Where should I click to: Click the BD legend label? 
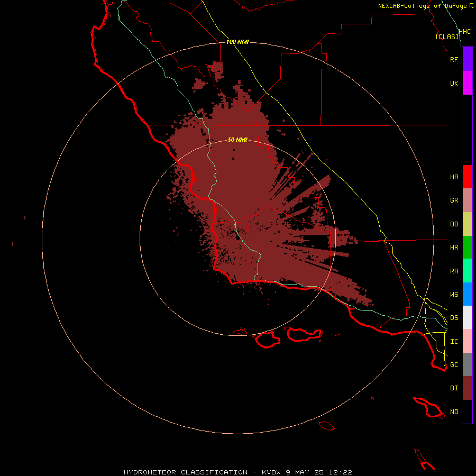tap(454, 224)
